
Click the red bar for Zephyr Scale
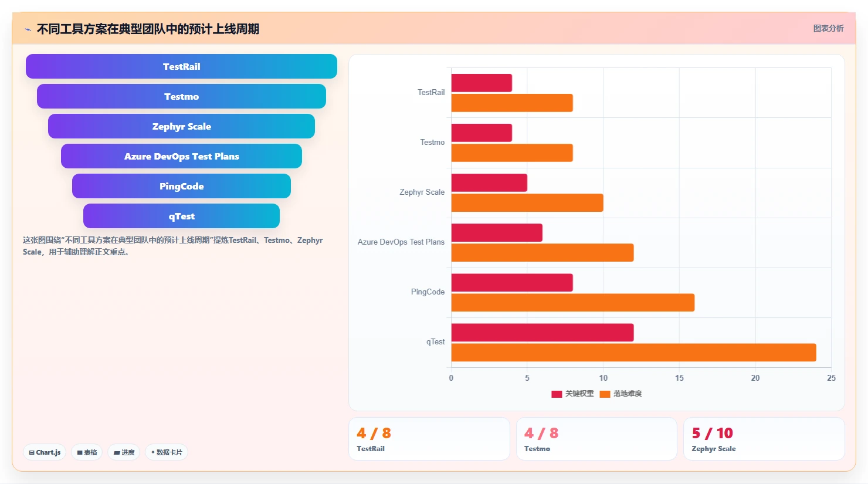click(x=489, y=182)
